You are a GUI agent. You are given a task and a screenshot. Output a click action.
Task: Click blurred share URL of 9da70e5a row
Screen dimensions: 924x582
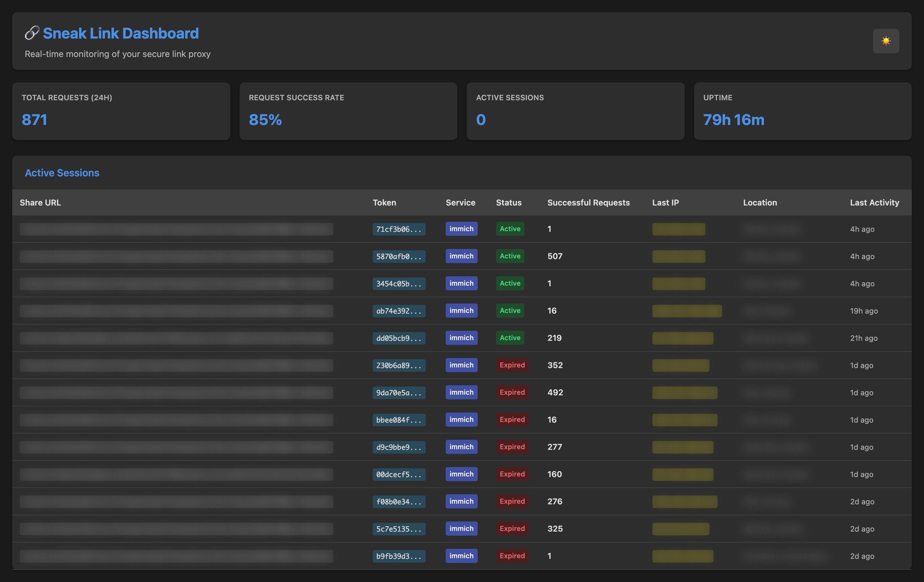tap(176, 392)
